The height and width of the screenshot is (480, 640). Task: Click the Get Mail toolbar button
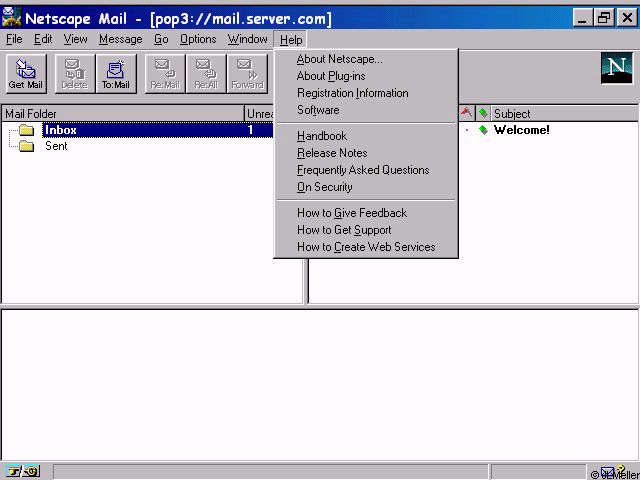[26, 74]
